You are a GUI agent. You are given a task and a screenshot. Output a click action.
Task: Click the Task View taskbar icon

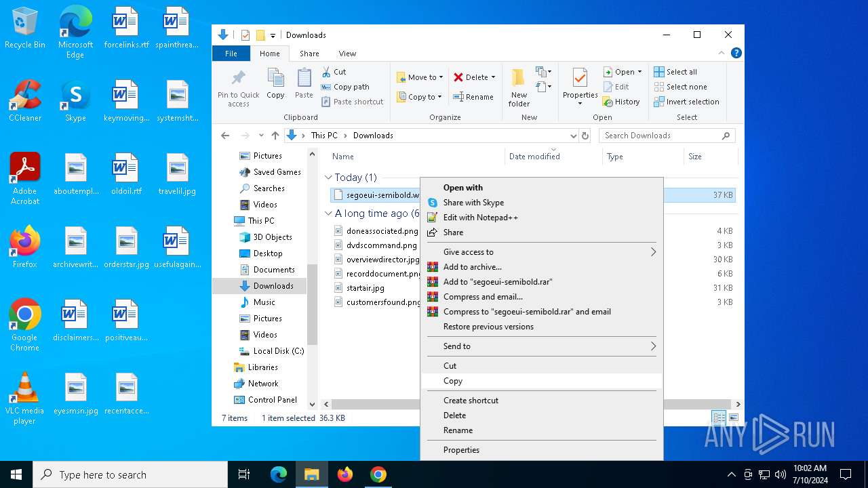point(244,474)
